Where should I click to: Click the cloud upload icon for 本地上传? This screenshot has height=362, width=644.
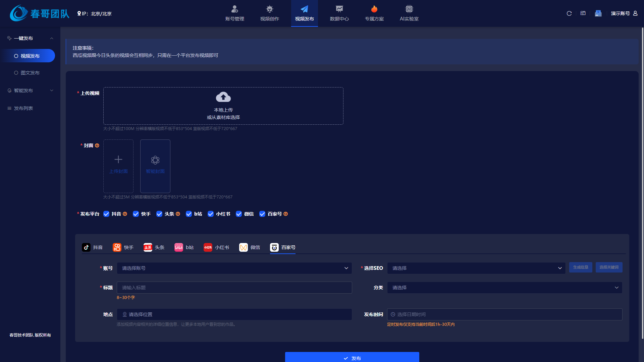tap(223, 97)
